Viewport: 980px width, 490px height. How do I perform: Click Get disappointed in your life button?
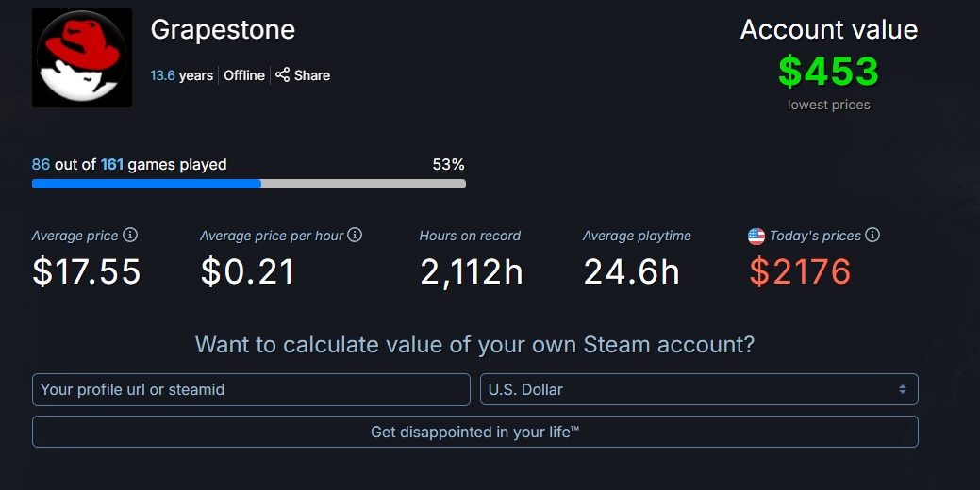[x=475, y=432]
